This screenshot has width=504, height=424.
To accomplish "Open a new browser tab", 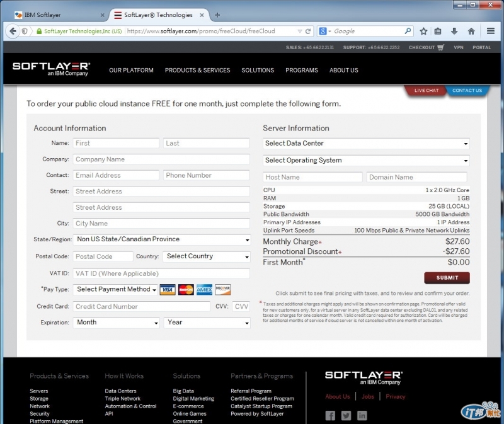I will [x=217, y=14].
